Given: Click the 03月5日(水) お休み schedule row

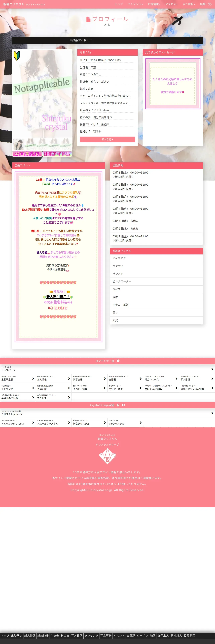Looking at the screenshot, I should 156,221.
